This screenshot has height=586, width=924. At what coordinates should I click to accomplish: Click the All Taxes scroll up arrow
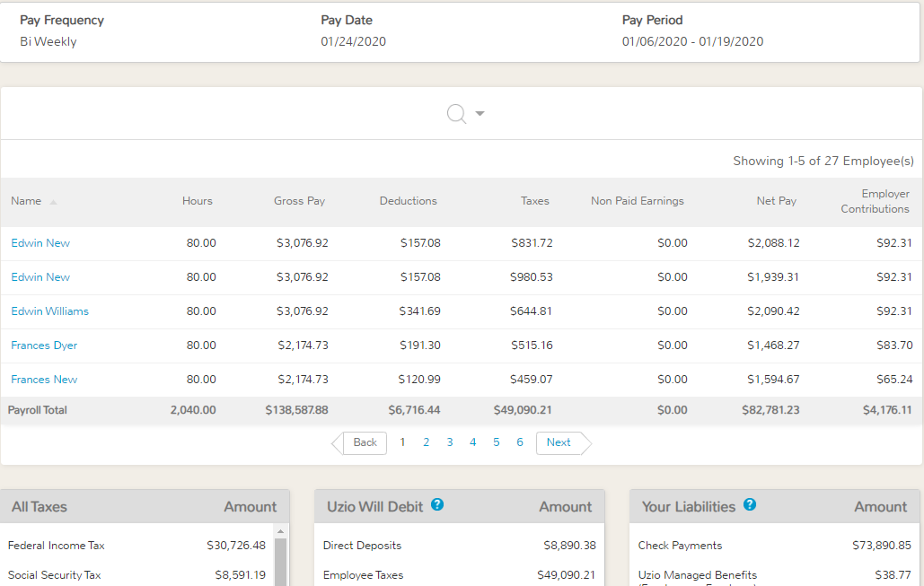[x=281, y=531]
